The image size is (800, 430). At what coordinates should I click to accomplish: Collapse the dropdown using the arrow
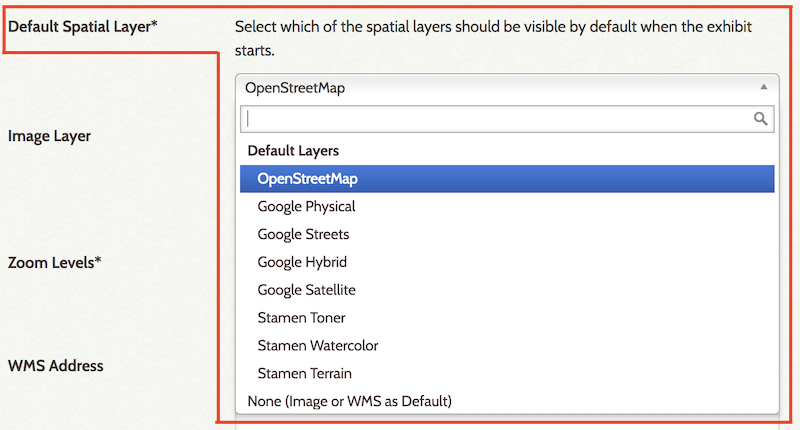click(x=763, y=88)
